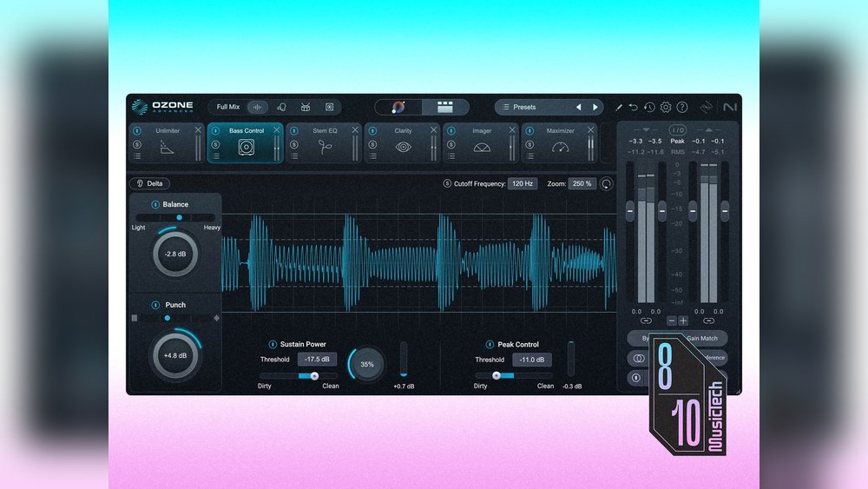868x489 pixels.
Task: Click the Stem EQ sprout icon
Action: tap(325, 148)
